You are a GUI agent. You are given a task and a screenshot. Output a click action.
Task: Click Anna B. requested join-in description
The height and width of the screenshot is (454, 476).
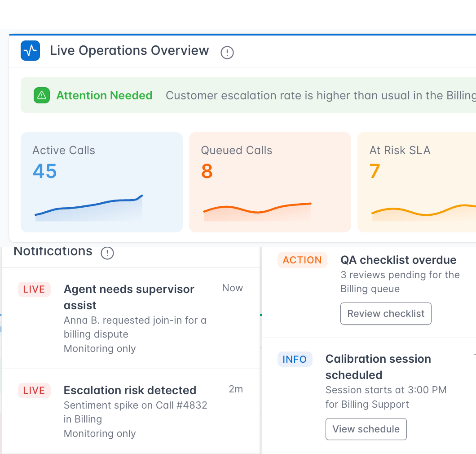(x=135, y=327)
